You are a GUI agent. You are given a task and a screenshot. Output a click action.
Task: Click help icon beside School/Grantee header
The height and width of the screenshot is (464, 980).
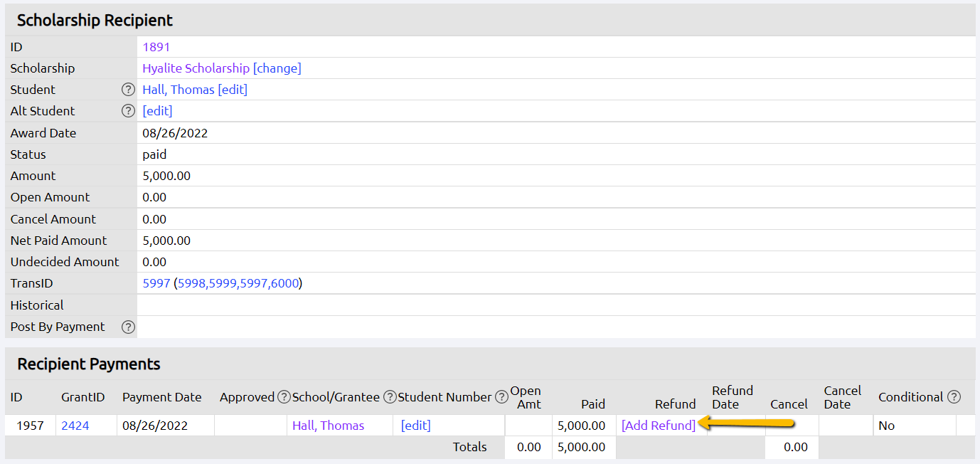point(390,397)
